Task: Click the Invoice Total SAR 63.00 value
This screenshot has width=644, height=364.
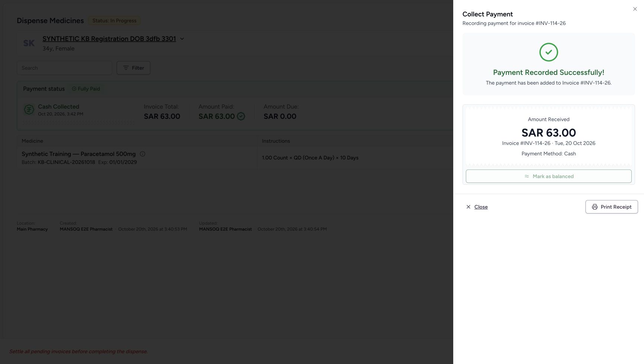Action: 162,116
